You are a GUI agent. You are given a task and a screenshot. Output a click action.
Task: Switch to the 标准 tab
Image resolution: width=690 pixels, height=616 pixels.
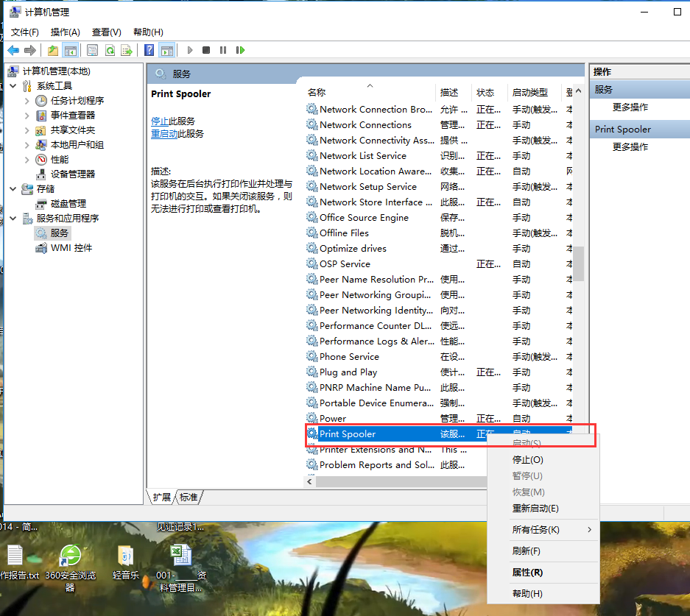pos(189,498)
